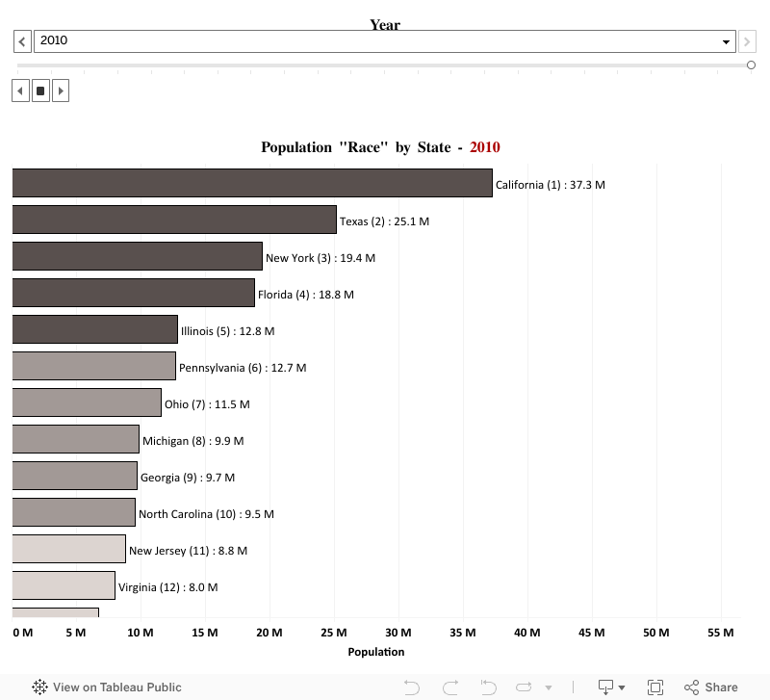Step to the next year value
The image size is (770, 700).
(x=748, y=41)
